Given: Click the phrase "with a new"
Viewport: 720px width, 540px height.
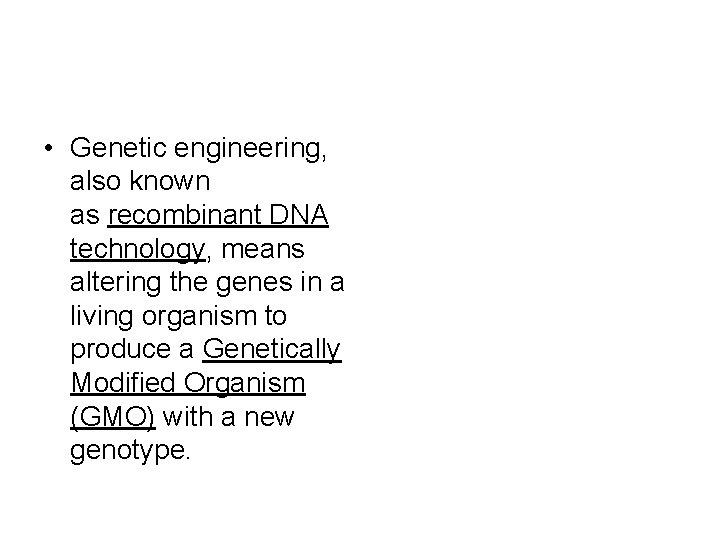Looking at the screenshot, I should (229, 417).
